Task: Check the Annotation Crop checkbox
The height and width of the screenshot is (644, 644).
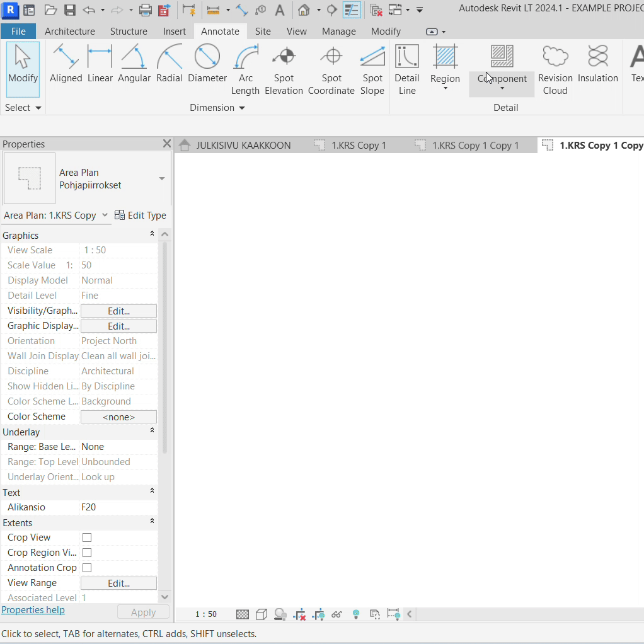Action: point(87,568)
